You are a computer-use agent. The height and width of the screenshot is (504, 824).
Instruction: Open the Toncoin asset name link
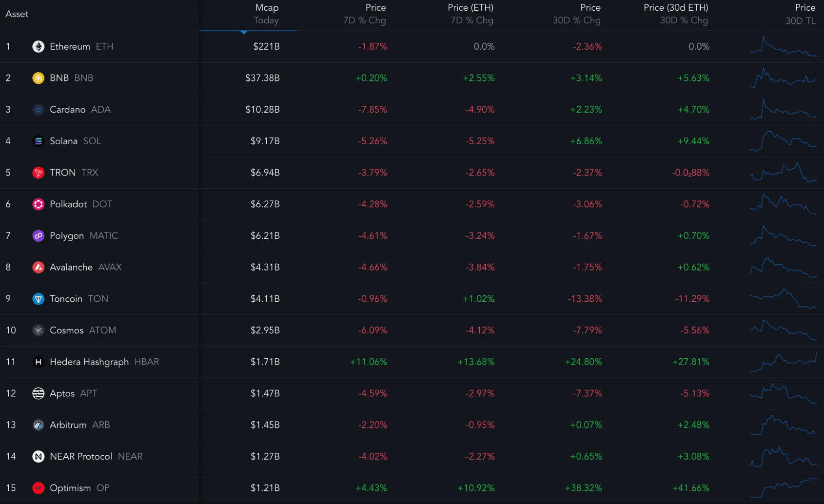click(x=66, y=299)
